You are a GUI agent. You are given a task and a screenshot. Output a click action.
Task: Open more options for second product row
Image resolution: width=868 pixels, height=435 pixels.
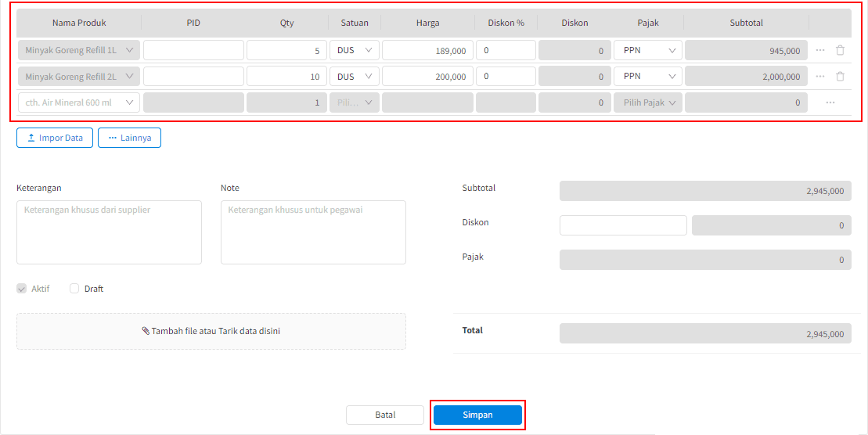820,77
